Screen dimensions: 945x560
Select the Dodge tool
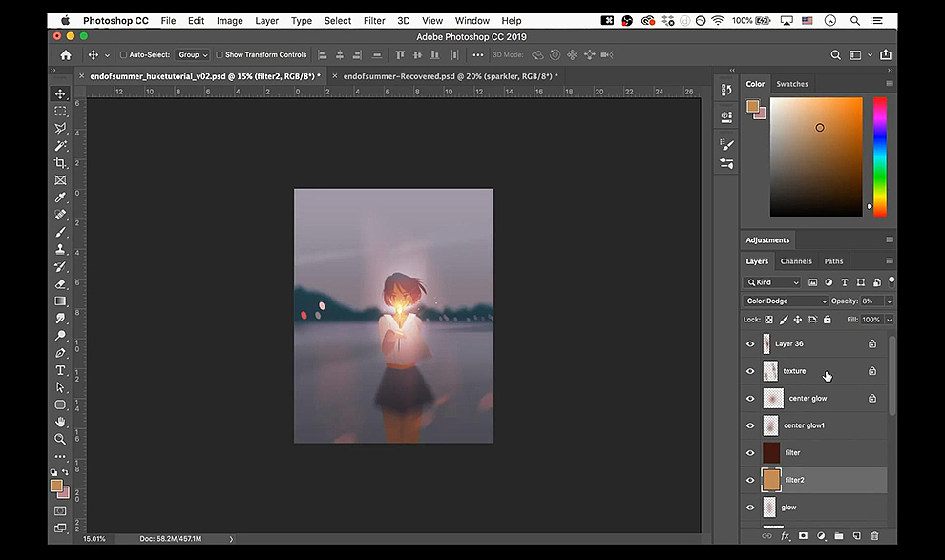click(x=60, y=336)
